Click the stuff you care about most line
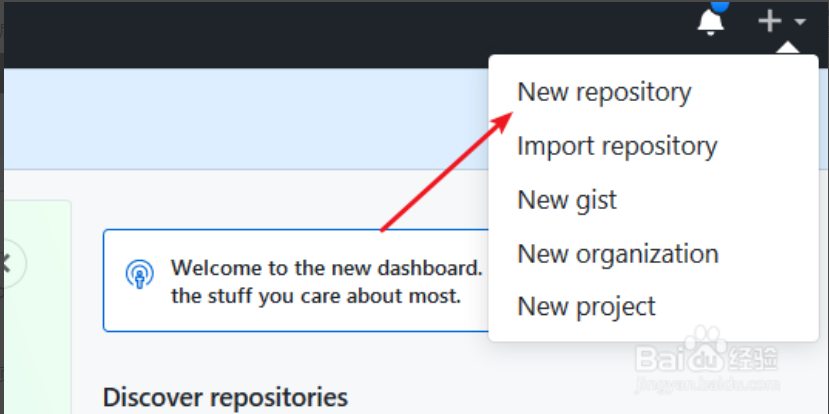The image size is (829, 414). coord(316,296)
